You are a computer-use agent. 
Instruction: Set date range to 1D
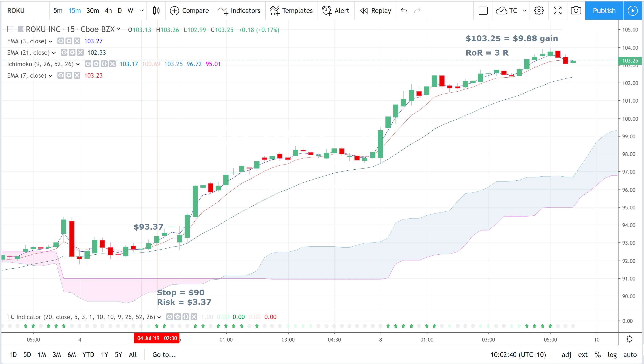(x=13, y=355)
